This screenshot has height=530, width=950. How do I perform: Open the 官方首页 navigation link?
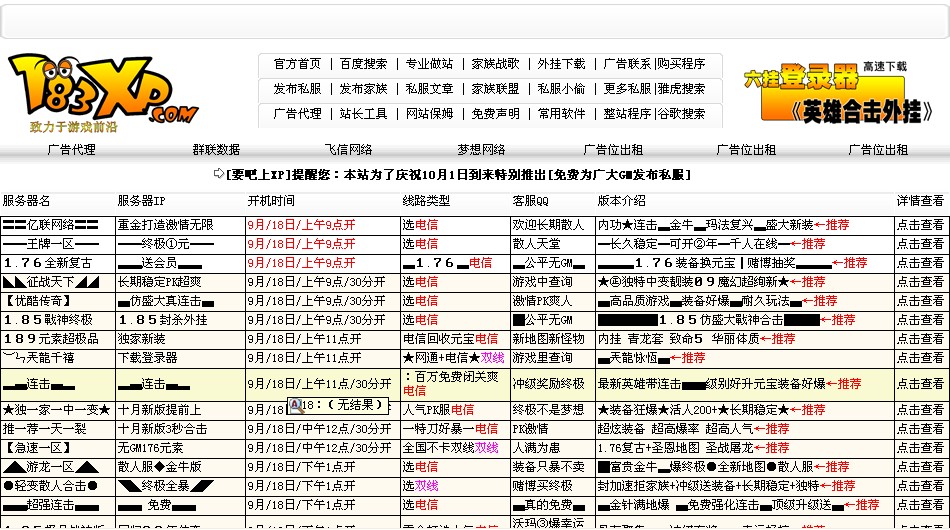[297, 64]
